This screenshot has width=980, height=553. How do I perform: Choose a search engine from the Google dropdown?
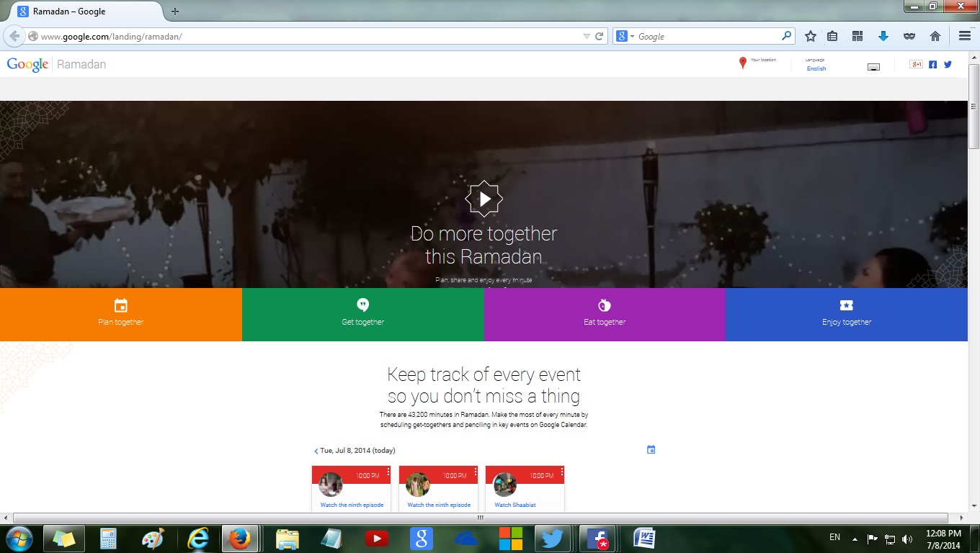[625, 36]
